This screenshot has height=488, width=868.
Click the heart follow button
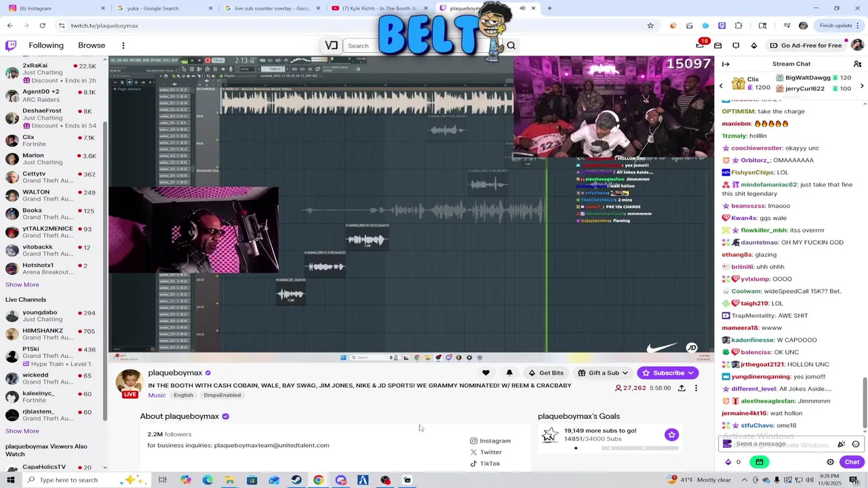coord(486,373)
